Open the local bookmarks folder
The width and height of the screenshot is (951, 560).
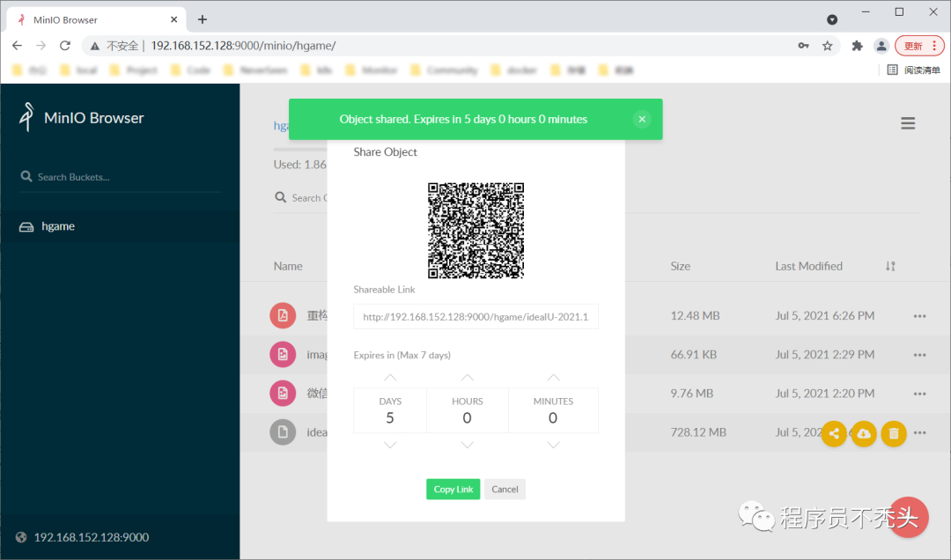[x=79, y=70]
